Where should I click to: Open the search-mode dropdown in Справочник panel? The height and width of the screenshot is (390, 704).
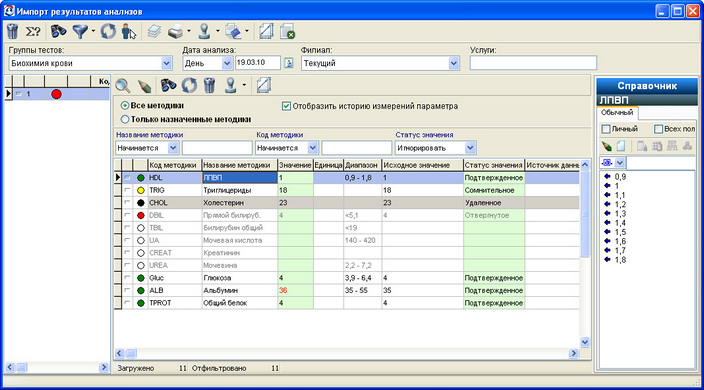coord(620,162)
